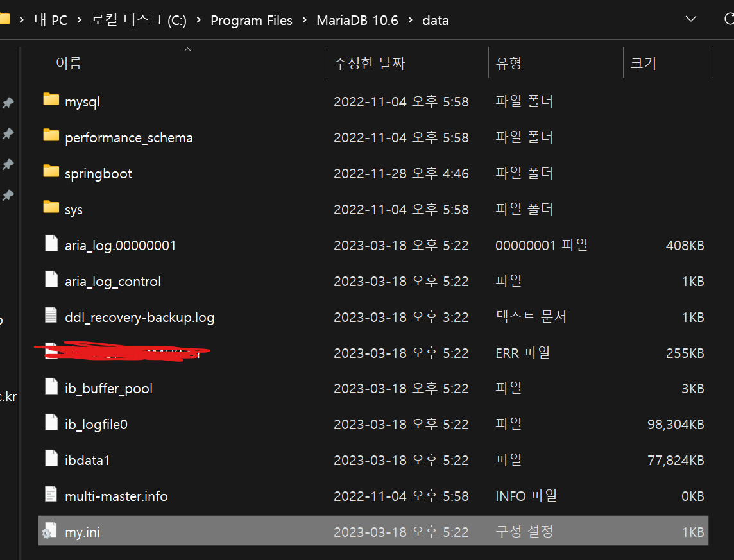Select the ib_logfile0 file name
Viewport: 734px width, 560px height.
(x=96, y=424)
